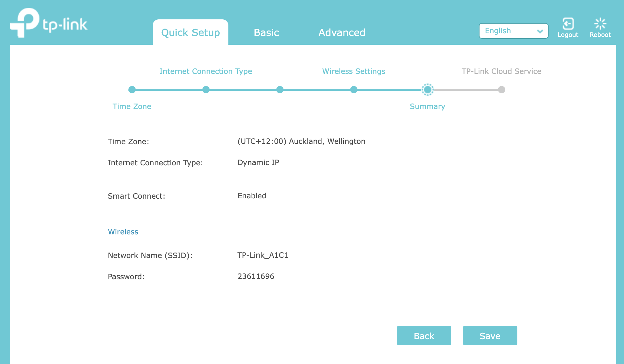Click the Summary step label

coord(427,107)
